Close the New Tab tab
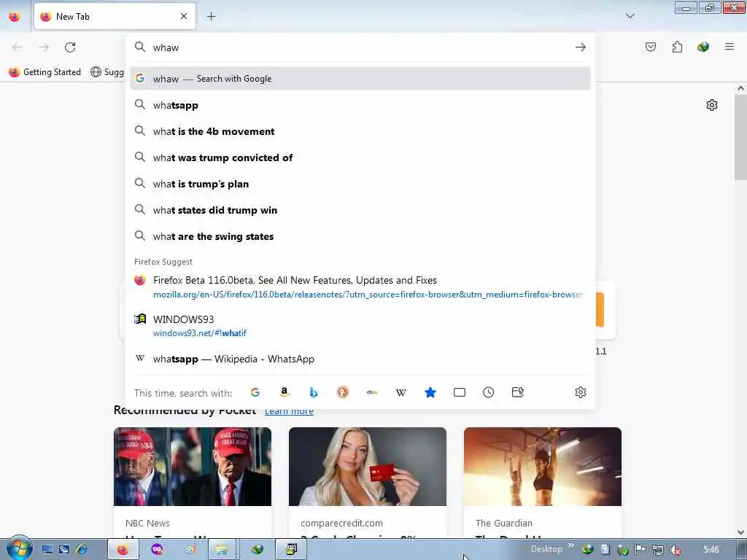This screenshot has height=560, width=747. pos(183,16)
